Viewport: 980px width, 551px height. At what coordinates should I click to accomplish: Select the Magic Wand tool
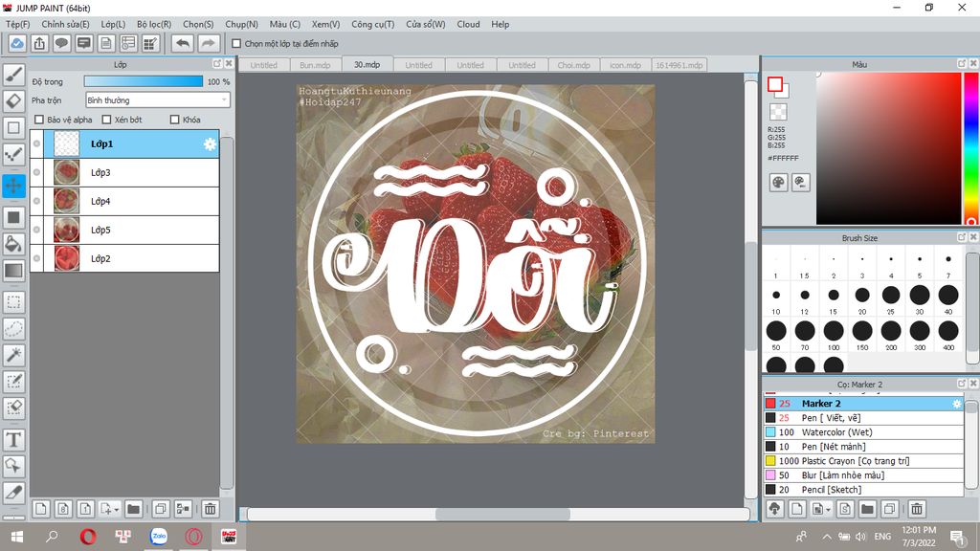(x=13, y=355)
